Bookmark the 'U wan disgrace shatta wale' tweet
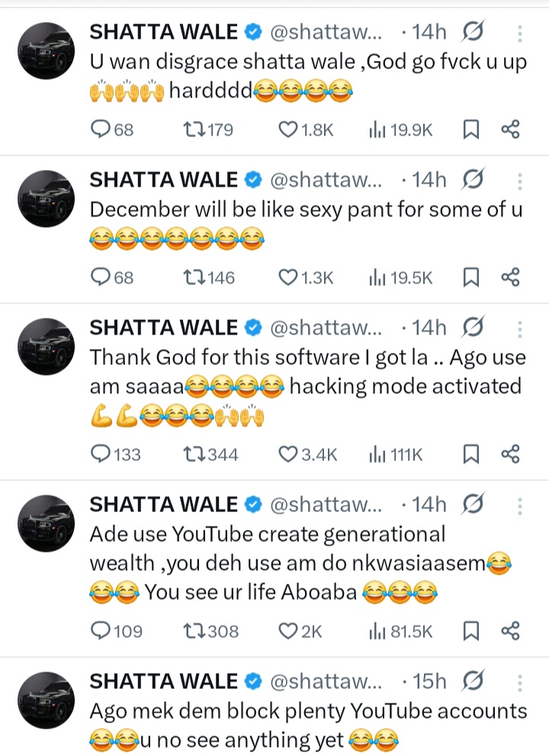Screen dimensions: 549x756 coord(471,130)
